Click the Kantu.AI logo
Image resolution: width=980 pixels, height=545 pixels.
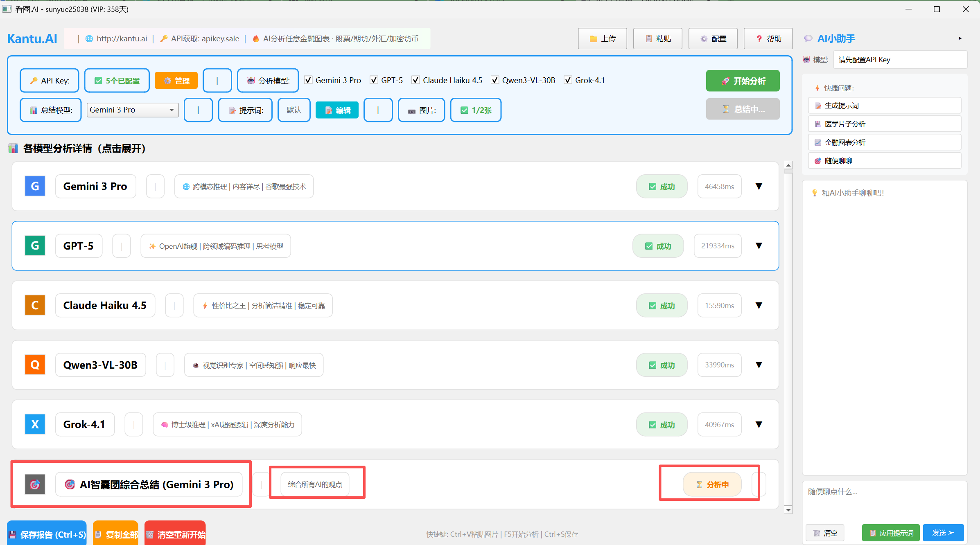[x=32, y=38]
